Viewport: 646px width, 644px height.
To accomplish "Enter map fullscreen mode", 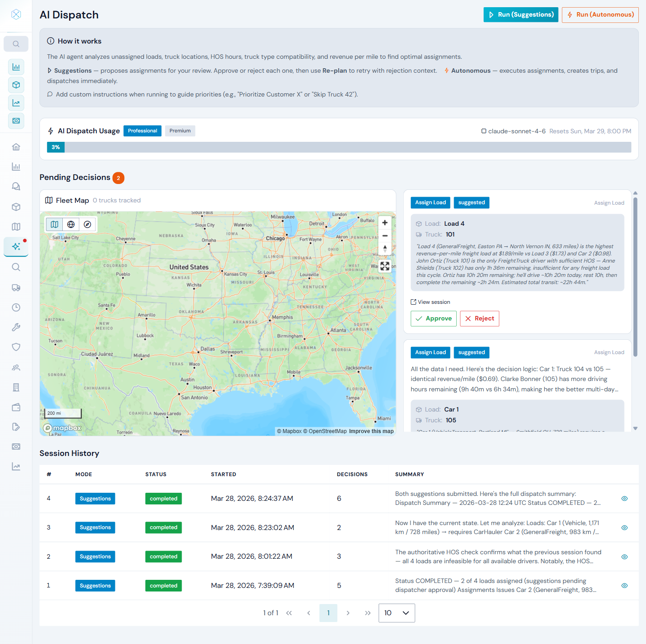I will click(385, 266).
